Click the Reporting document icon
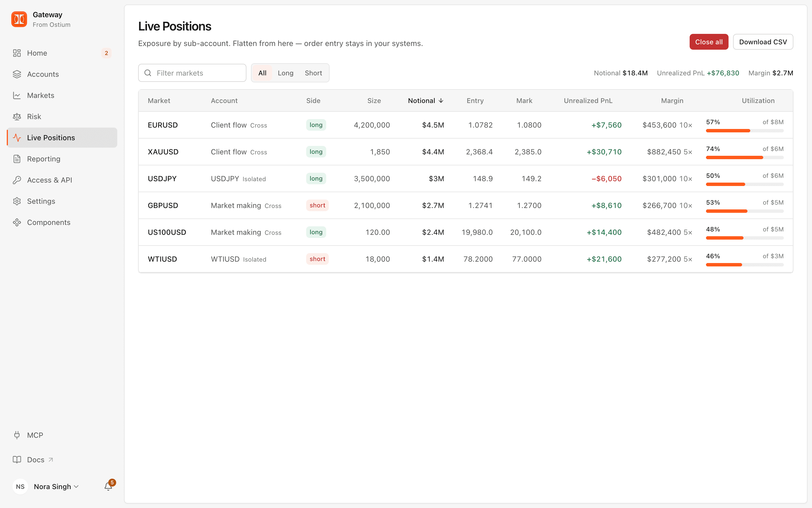This screenshot has height=508, width=812. coord(17,159)
